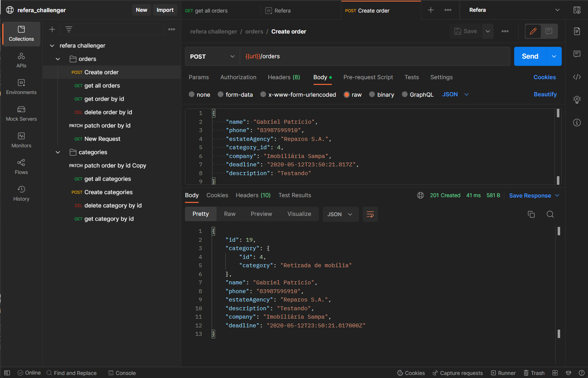Select the raw body type radio button
588x378 pixels.
click(x=347, y=94)
